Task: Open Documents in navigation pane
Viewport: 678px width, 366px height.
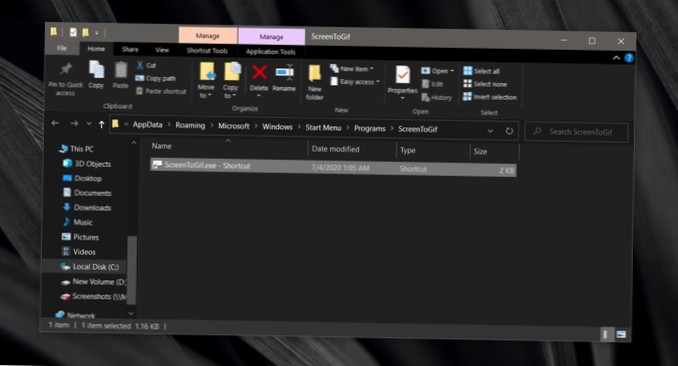Action: (87, 193)
